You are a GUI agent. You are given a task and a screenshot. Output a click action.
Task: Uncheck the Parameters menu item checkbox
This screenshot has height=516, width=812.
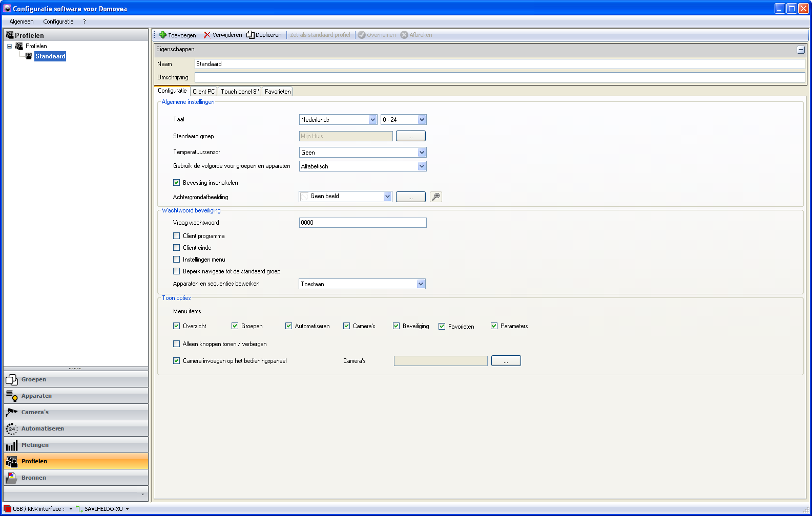coord(494,326)
